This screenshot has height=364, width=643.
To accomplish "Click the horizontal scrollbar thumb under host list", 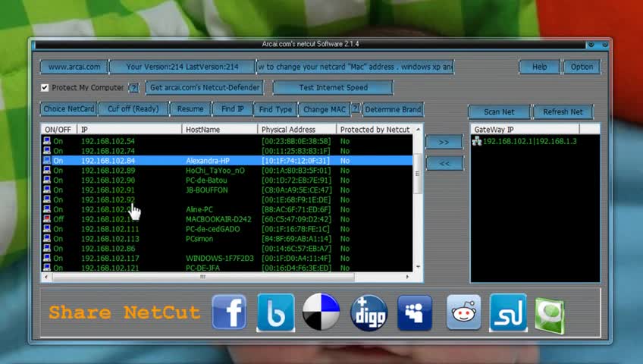I will pos(203,277).
